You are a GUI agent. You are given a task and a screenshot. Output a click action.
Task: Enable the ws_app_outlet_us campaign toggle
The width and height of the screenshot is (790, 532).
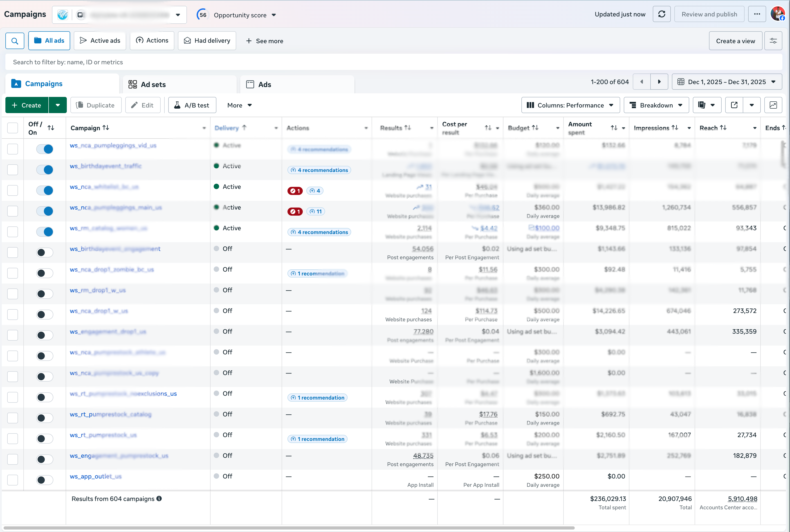pyautogui.click(x=45, y=480)
